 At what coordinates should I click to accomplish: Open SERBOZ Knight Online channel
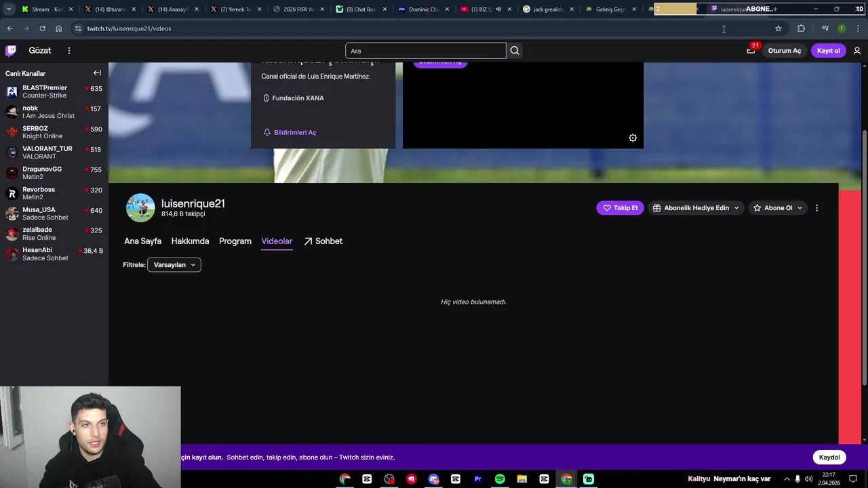click(x=54, y=132)
